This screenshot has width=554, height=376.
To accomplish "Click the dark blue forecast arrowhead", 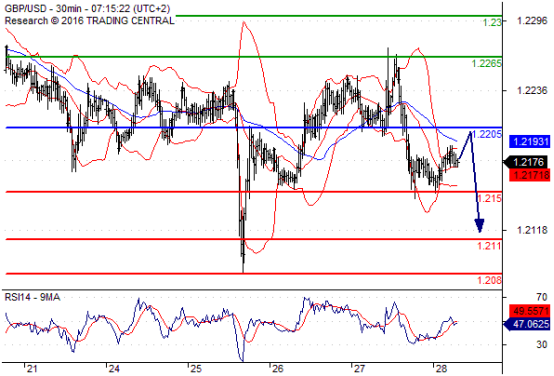I will 479,226.
